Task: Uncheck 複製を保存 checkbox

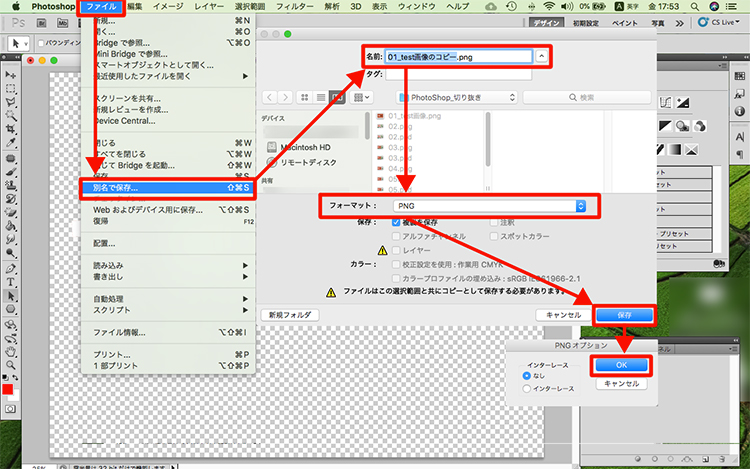Action: click(396, 222)
